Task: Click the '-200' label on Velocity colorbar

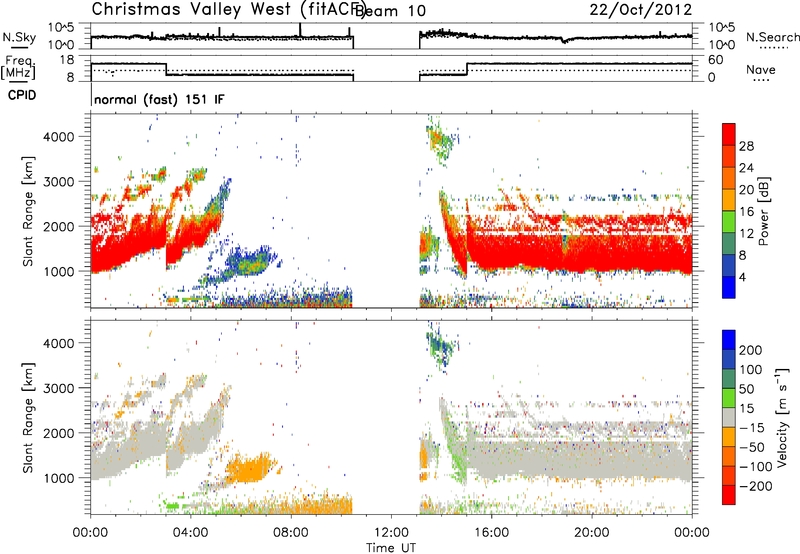Action: pyautogui.click(x=755, y=486)
